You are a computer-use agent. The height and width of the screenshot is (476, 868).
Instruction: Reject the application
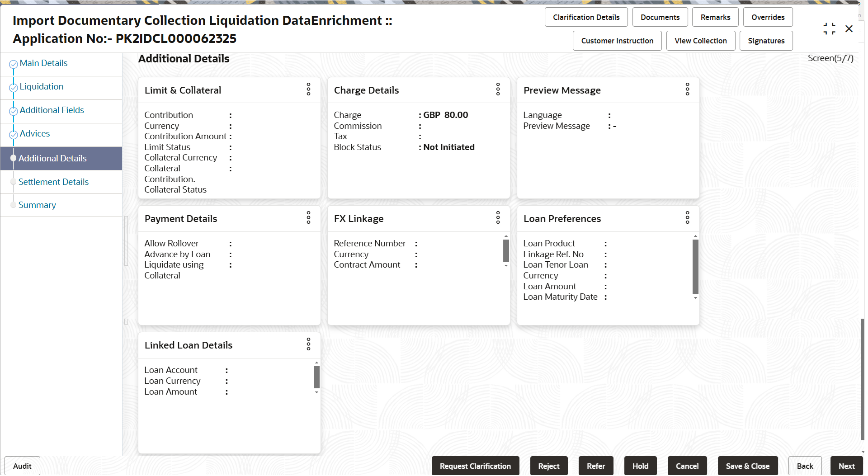(x=549, y=466)
